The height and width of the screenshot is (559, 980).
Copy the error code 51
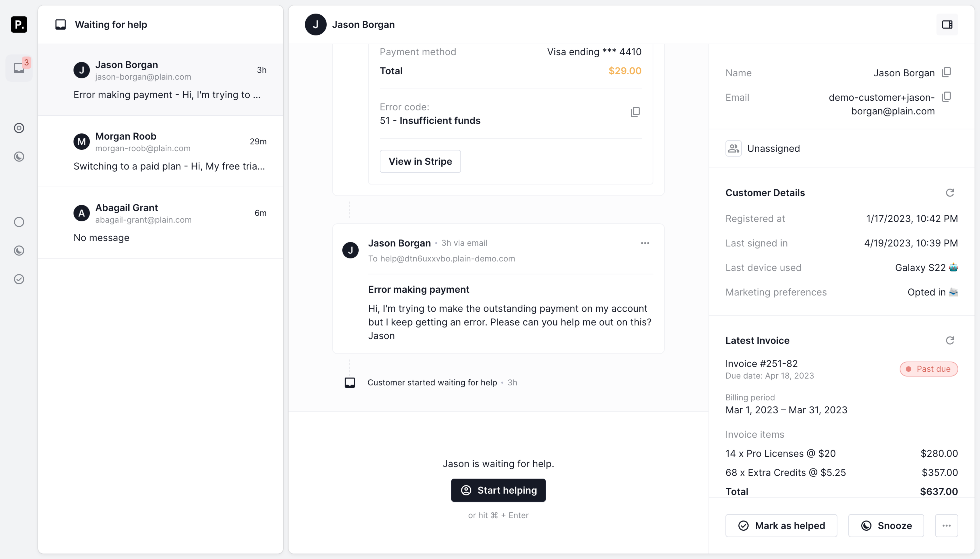pos(635,112)
